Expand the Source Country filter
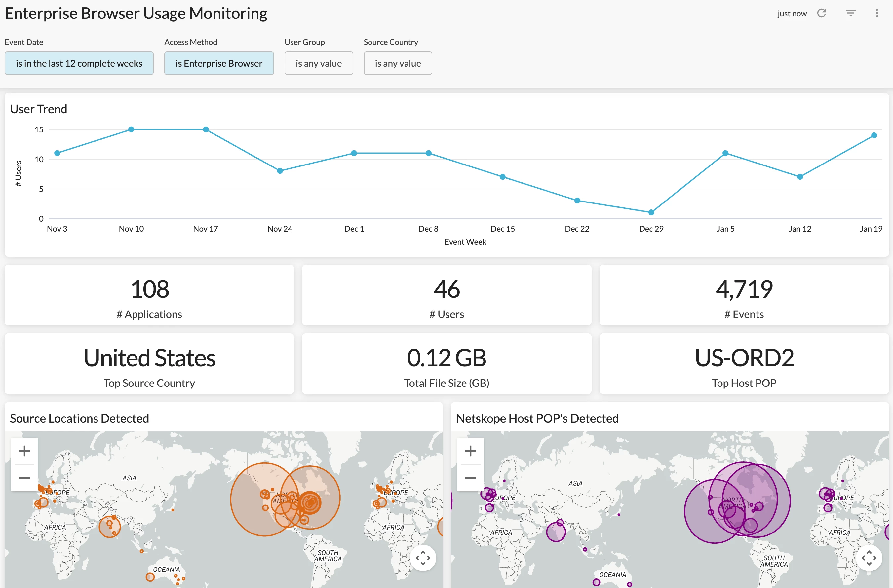Image resolution: width=893 pixels, height=588 pixels. pyautogui.click(x=398, y=63)
